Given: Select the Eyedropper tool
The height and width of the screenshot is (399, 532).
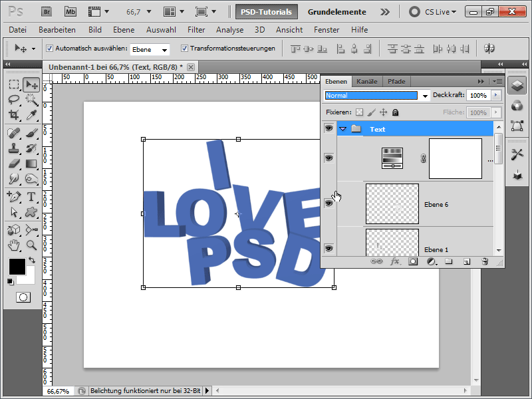Looking at the screenshot, I should click(x=31, y=115).
